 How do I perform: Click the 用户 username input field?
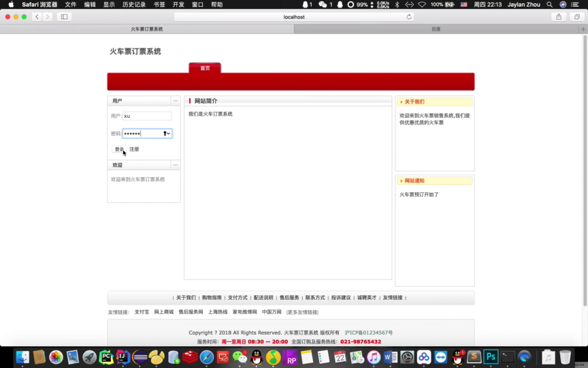147,116
